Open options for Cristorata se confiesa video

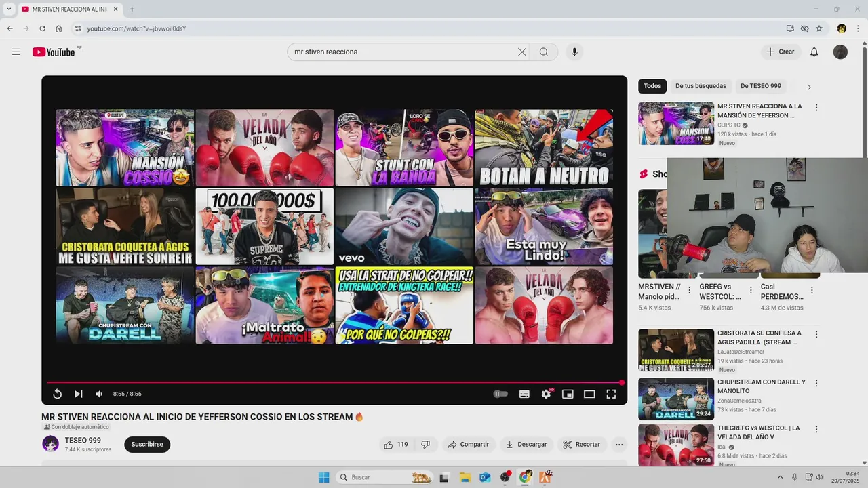[816, 335]
